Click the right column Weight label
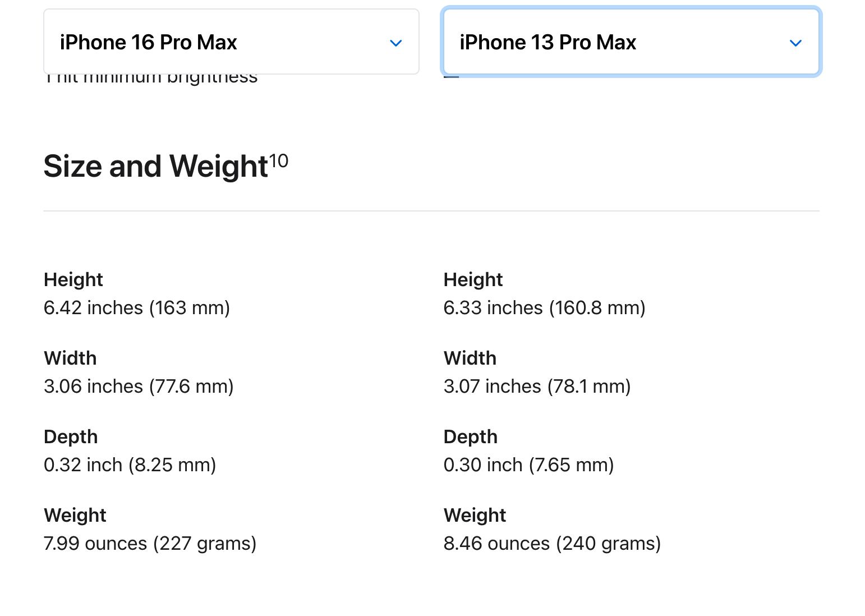 tap(475, 515)
